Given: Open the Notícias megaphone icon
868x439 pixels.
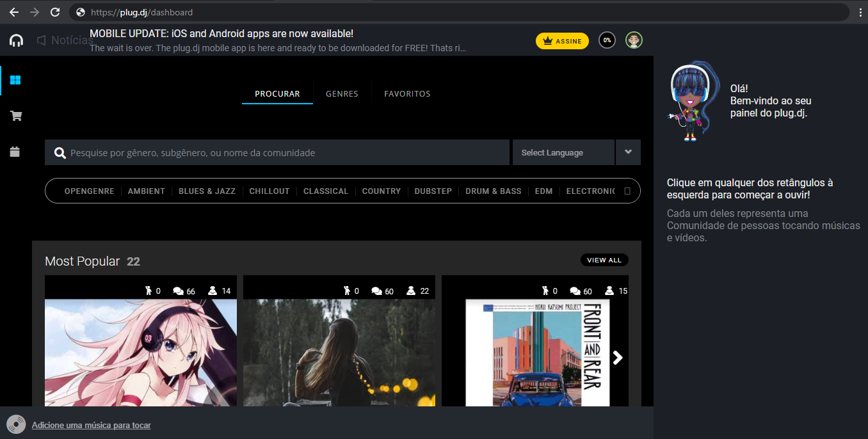Looking at the screenshot, I should tap(42, 40).
